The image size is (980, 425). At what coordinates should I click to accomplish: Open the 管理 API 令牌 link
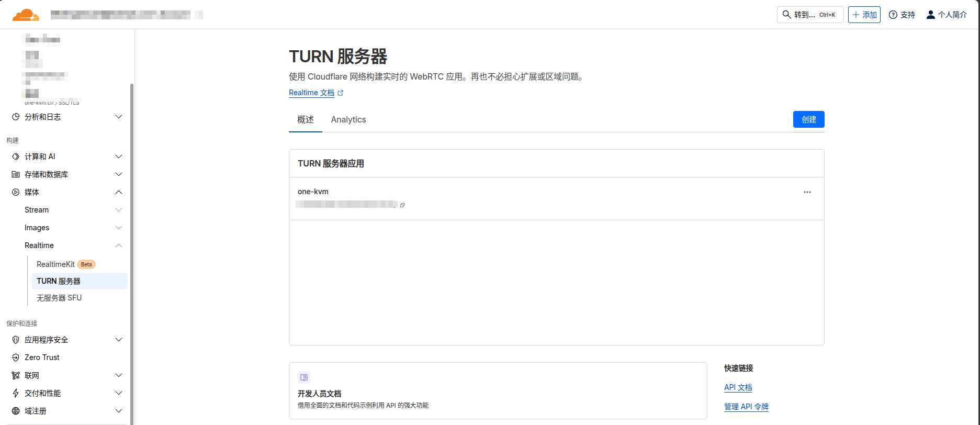point(746,407)
